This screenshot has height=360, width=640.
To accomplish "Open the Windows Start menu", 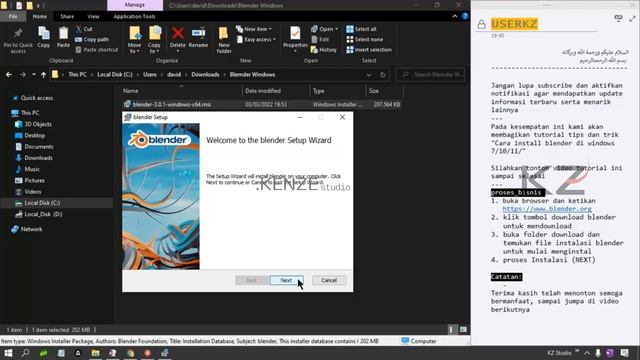I will click(x=8, y=353).
